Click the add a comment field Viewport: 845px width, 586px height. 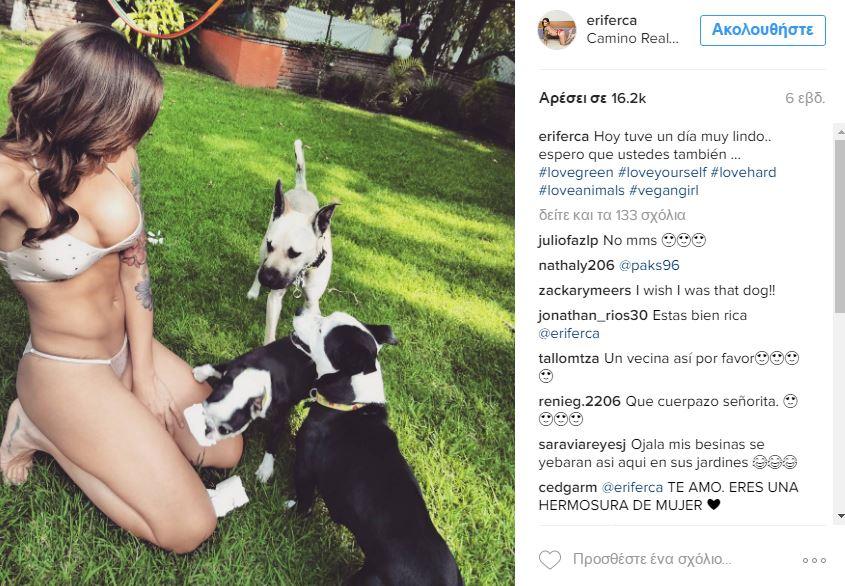tap(652, 560)
